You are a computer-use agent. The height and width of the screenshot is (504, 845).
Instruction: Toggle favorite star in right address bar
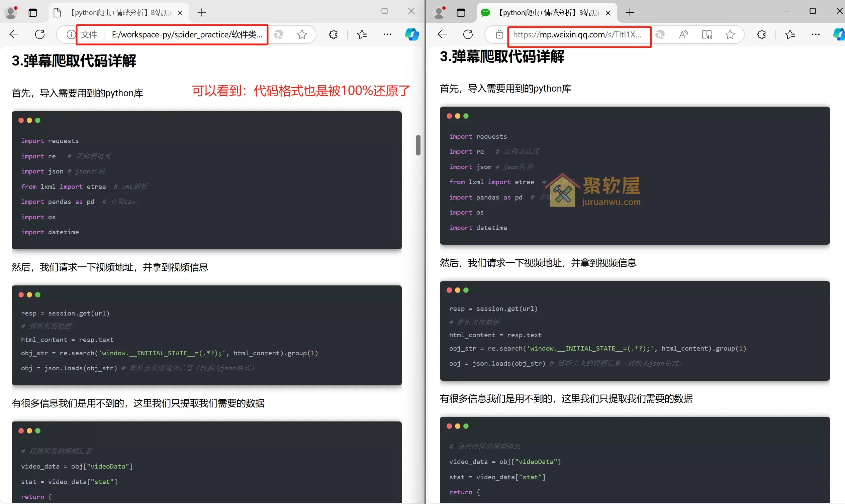coord(730,34)
